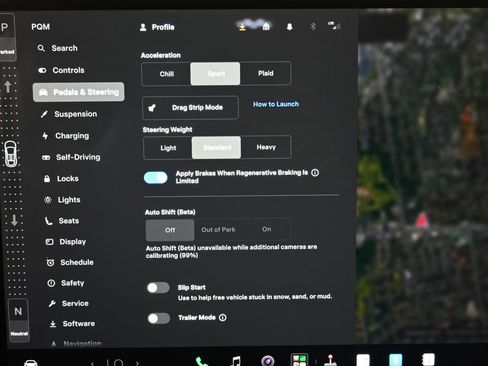Click the LTE signal strength icon

point(334,26)
